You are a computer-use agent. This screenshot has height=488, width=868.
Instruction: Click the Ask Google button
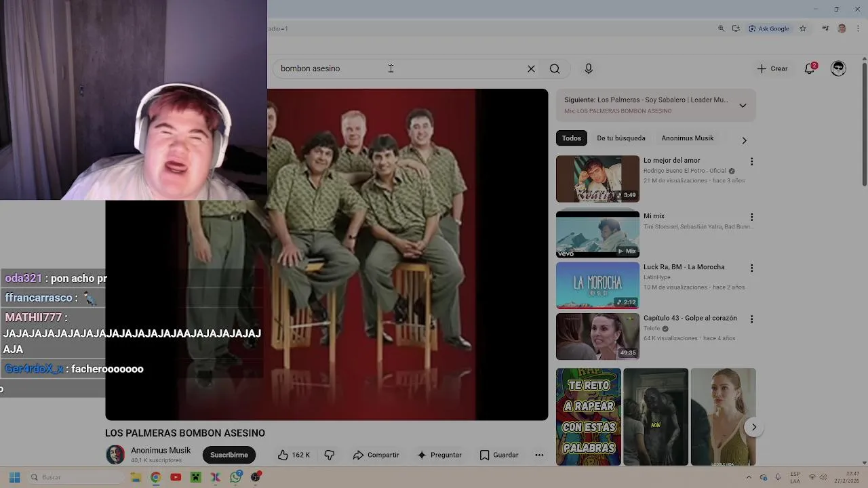[x=769, y=28]
